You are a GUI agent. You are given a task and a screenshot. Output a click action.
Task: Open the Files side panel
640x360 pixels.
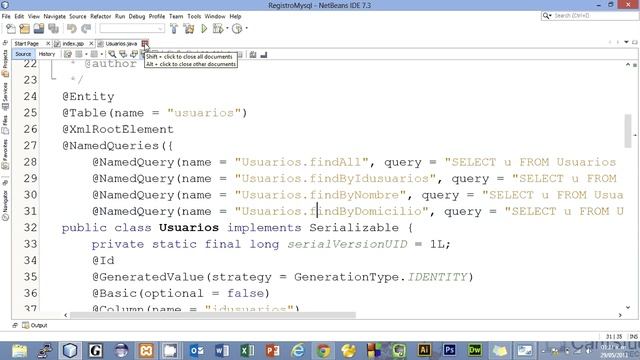(5, 124)
